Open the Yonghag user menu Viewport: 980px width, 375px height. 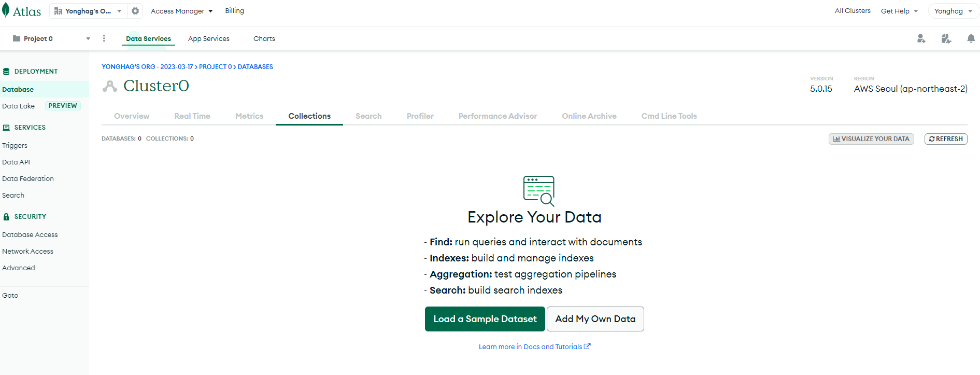tap(953, 11)
